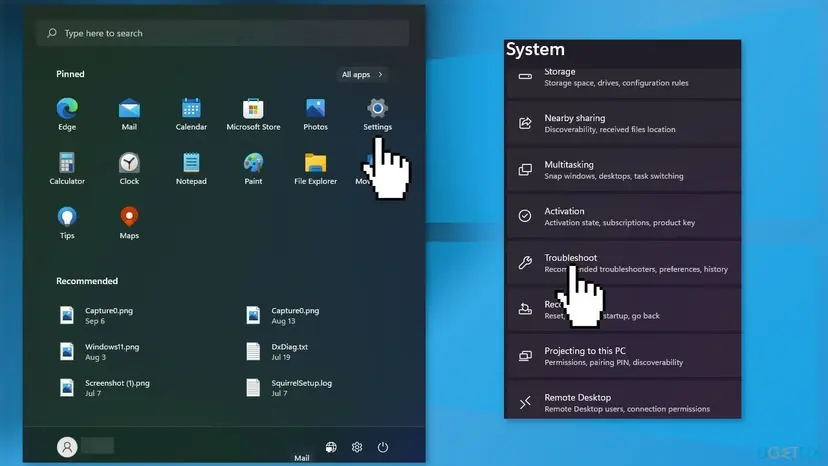
Task: Click the user account avatar
Action: pos(67,447)
